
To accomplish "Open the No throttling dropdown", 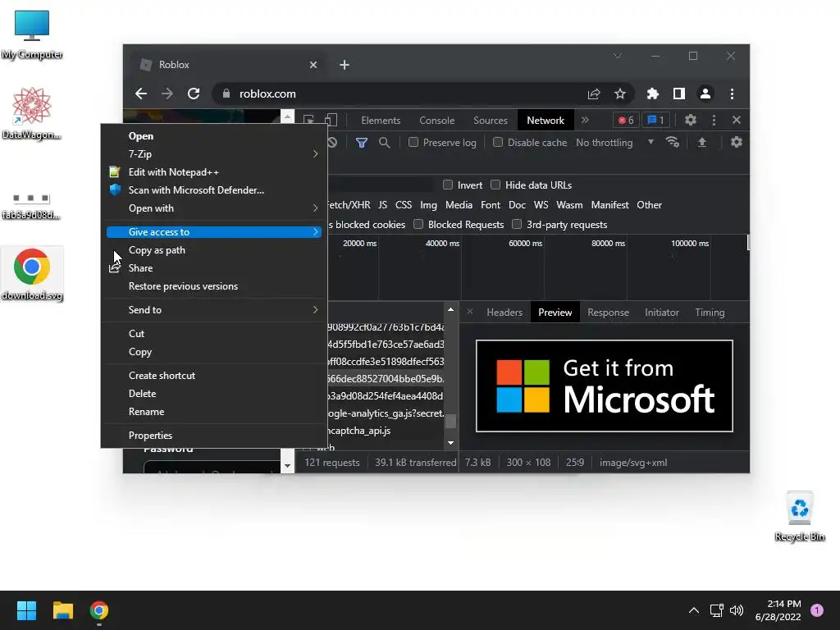I will (x=615, y=143).
